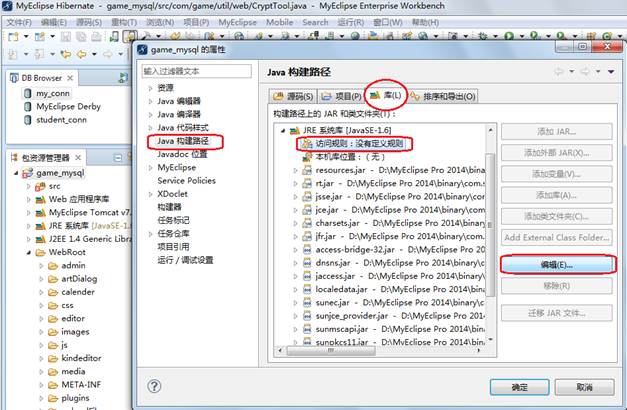
Task: Select 运行 / 调试设置 entry
Action: coord(185,260)
